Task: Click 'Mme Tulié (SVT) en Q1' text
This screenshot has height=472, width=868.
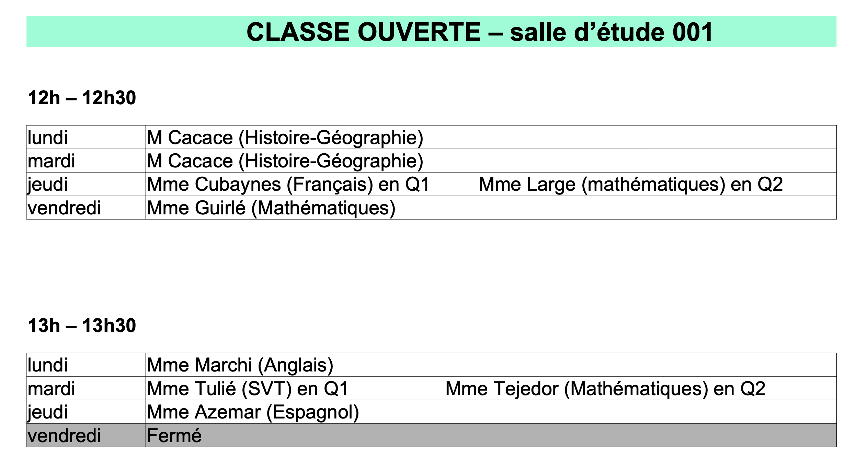Action: tap(248, 389)
